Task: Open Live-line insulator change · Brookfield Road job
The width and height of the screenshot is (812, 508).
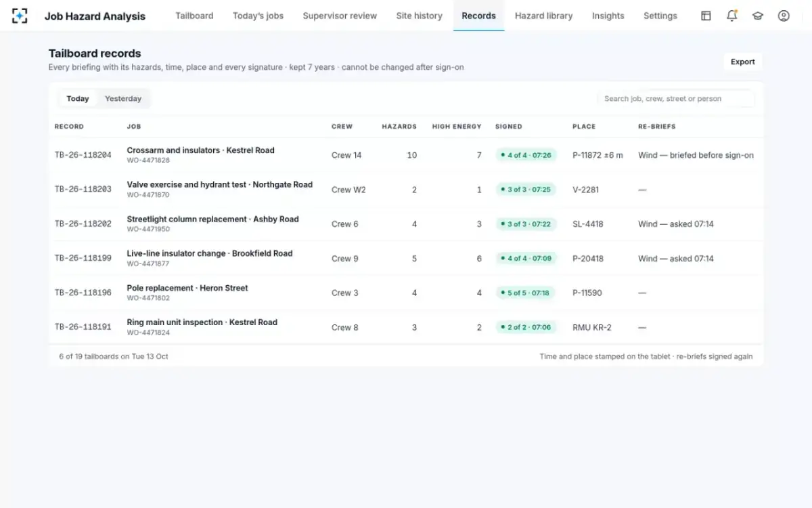Action: tap(210, 254)
